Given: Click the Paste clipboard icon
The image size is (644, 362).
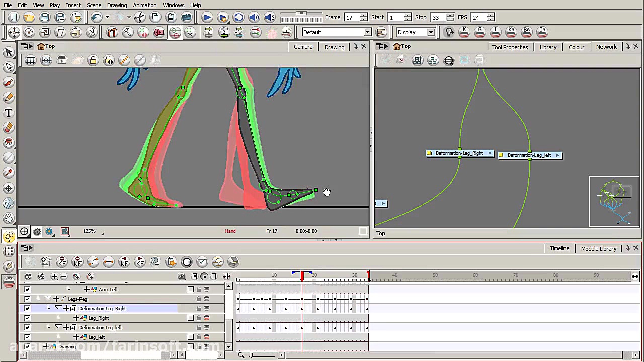Looking at the screenshot, I should coord(171,18).
